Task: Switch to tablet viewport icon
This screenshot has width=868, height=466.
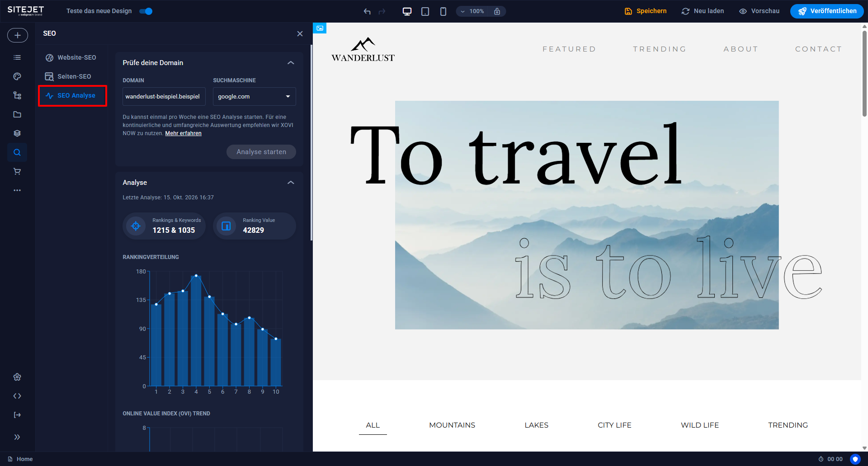Action: point(425,11)
